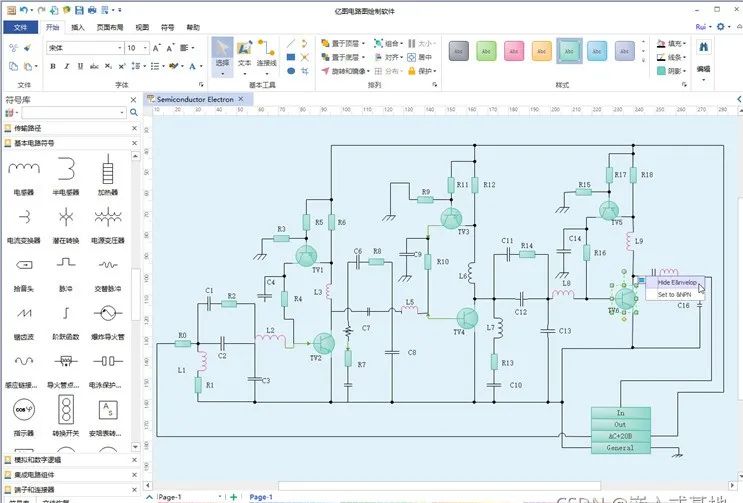Viewport: 743px width, 503px height.
Task: Switch to the 帮助 help tab
Action: (193, 27)
